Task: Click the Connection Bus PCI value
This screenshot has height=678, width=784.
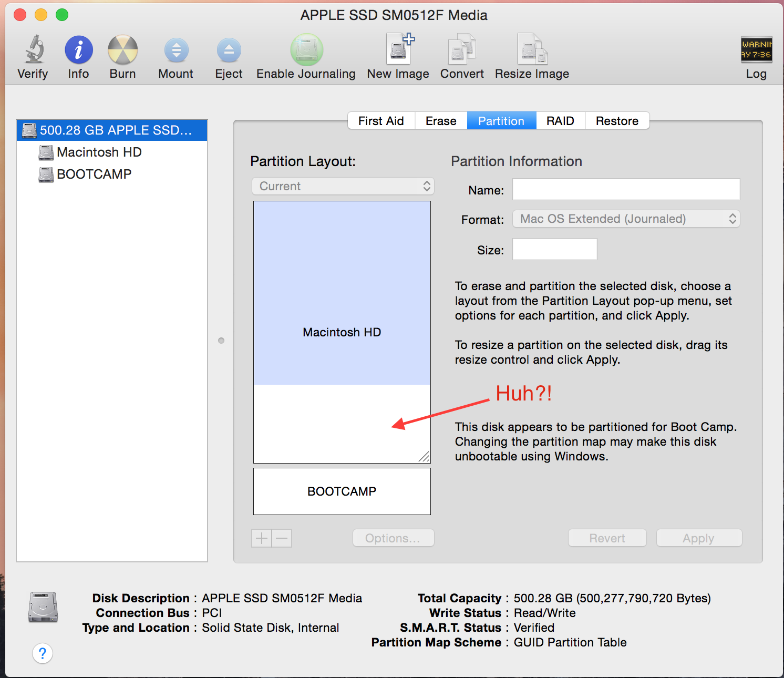Action: click(x=212, y=613)
